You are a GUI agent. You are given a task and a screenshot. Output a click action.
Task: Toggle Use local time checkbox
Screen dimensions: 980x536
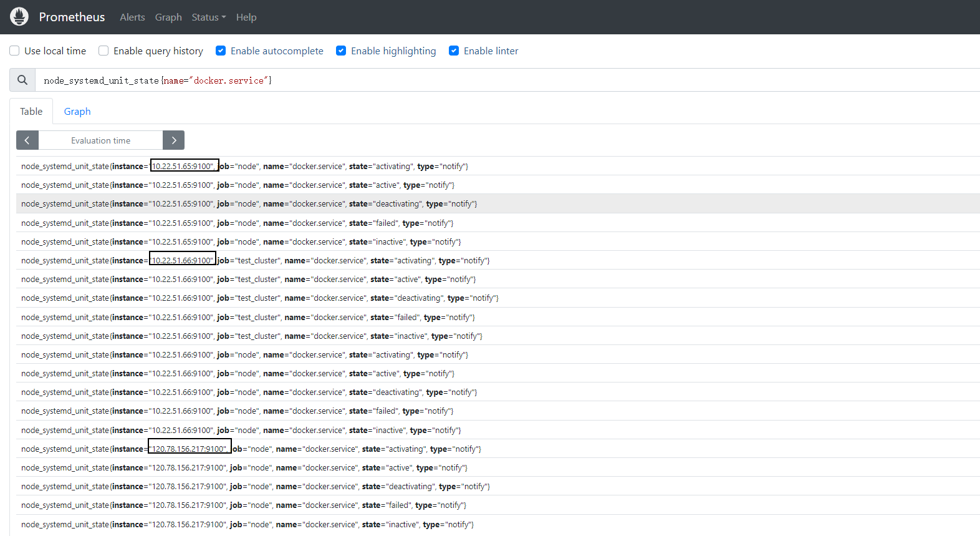(x=14, y=51)
